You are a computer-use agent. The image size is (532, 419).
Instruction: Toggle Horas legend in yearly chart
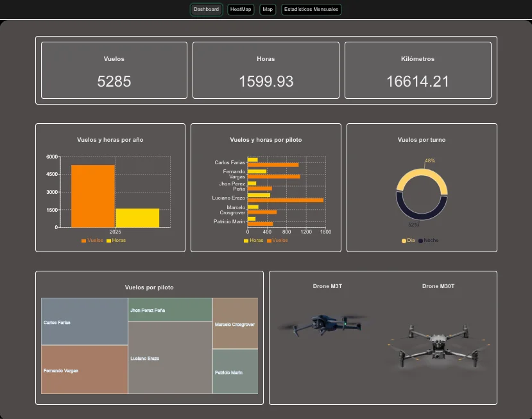(x=116, y=241)
